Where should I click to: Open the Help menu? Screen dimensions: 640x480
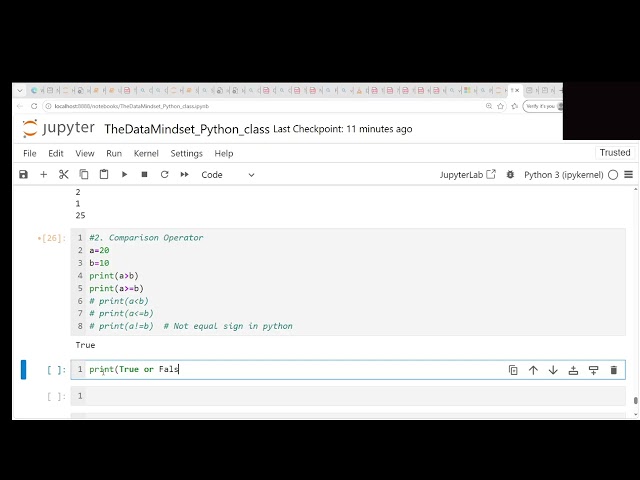(x=224, y=153)
